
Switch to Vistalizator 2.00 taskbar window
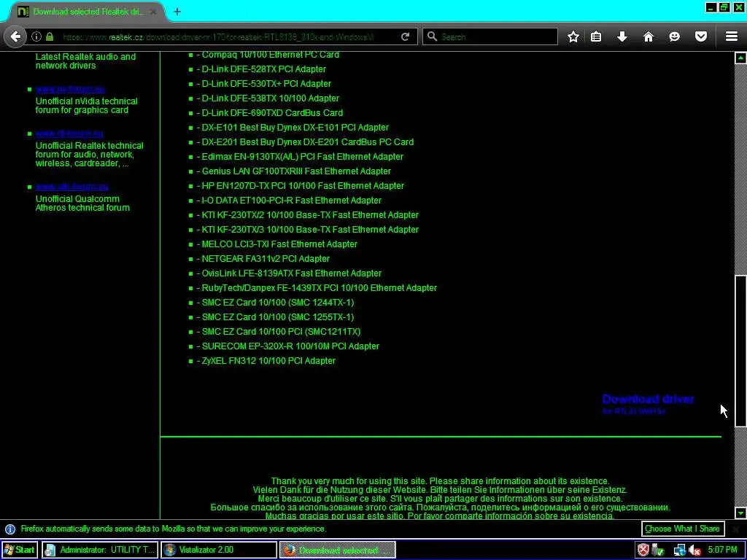tap(219, 550)
